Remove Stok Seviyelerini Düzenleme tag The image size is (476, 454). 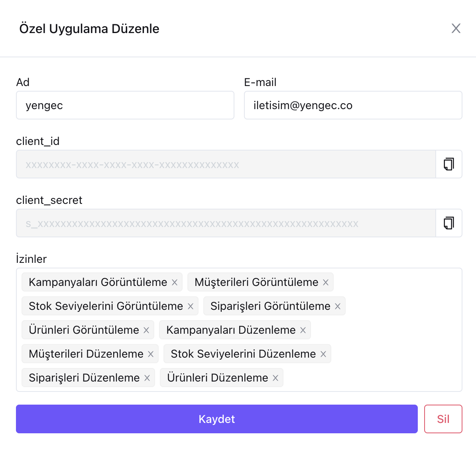click(323, 354)
